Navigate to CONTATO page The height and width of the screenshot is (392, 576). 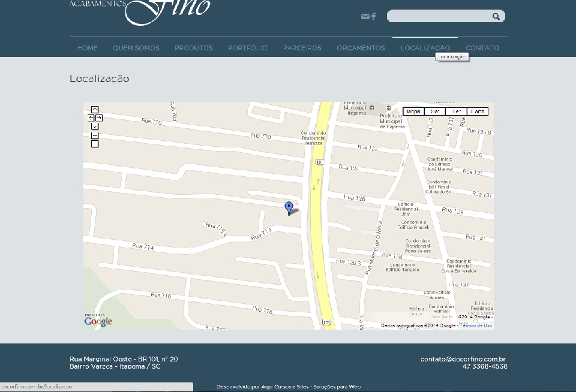coord(482,48)
